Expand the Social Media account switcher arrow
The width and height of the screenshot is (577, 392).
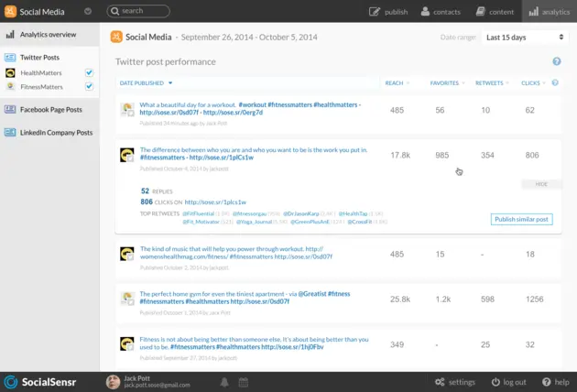click(x=88, y=11)
